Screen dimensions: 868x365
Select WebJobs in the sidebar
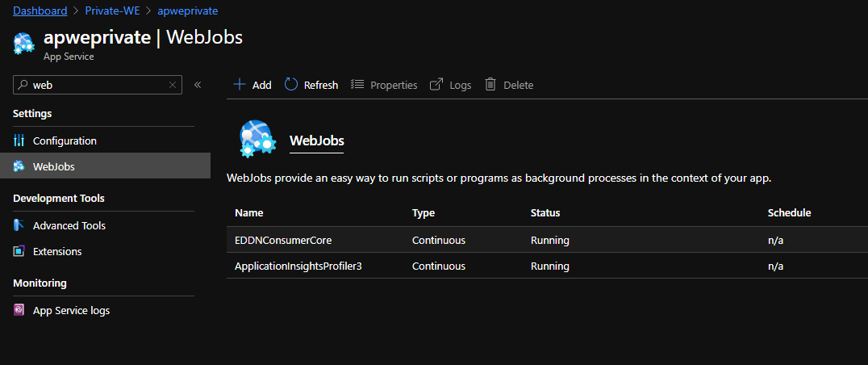click(53, 166)
